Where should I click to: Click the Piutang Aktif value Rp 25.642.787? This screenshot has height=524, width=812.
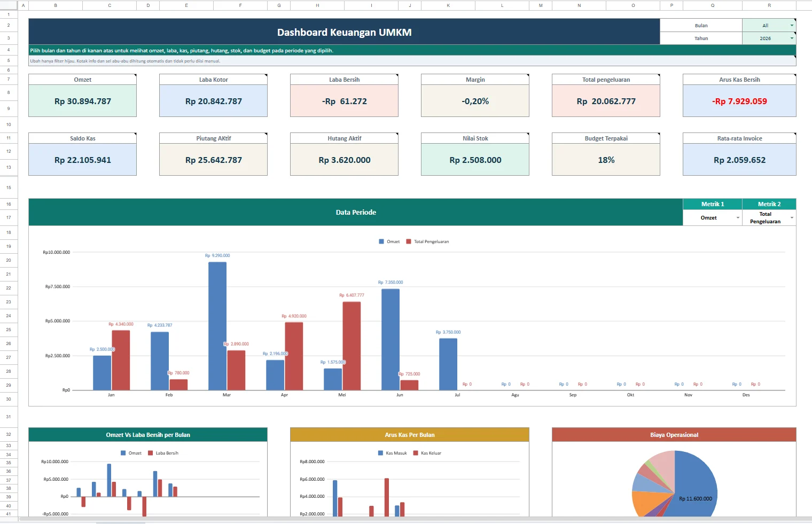214,160
